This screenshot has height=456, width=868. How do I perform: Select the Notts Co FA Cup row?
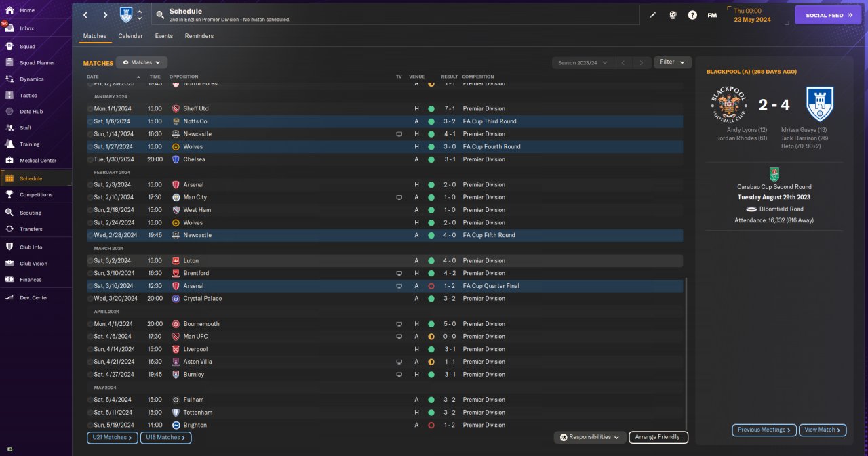tap(384, 121)
